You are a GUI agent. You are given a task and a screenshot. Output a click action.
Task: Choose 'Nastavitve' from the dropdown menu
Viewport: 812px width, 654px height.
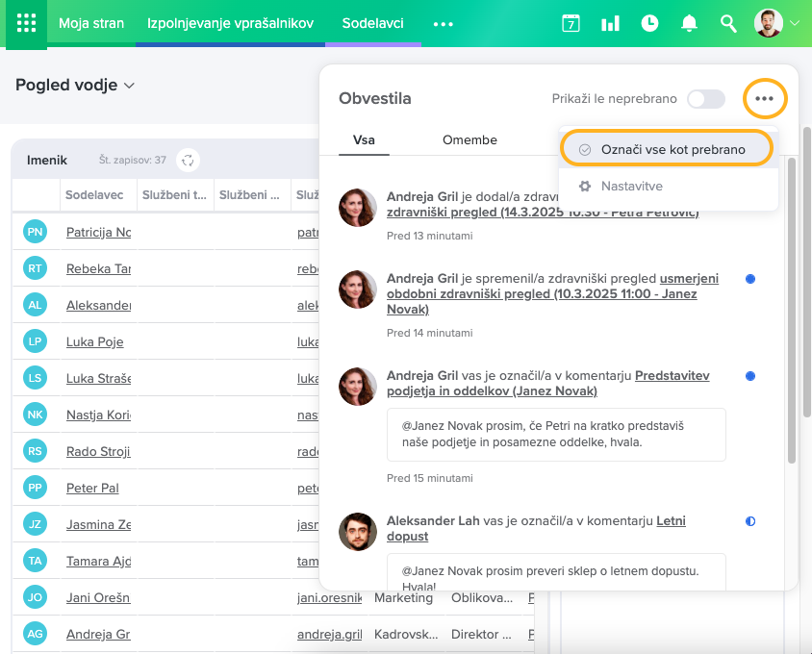pyautogui.click(x=631, y=186)
